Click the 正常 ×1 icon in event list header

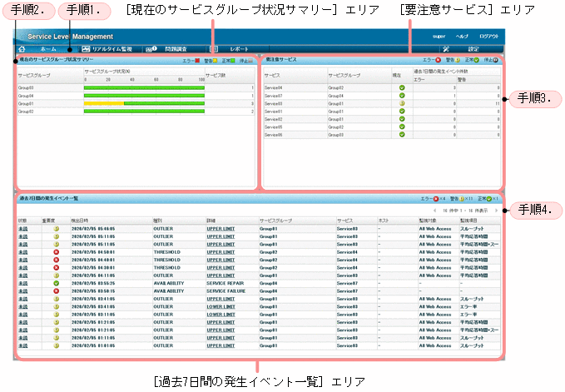(x=489, y=199)
